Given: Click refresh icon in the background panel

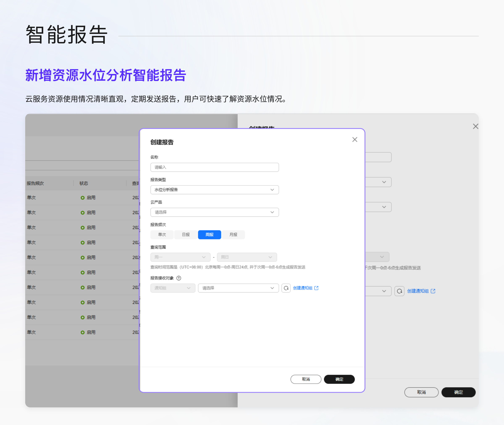Looking at the screenshot, I should [x=399, y=291].
